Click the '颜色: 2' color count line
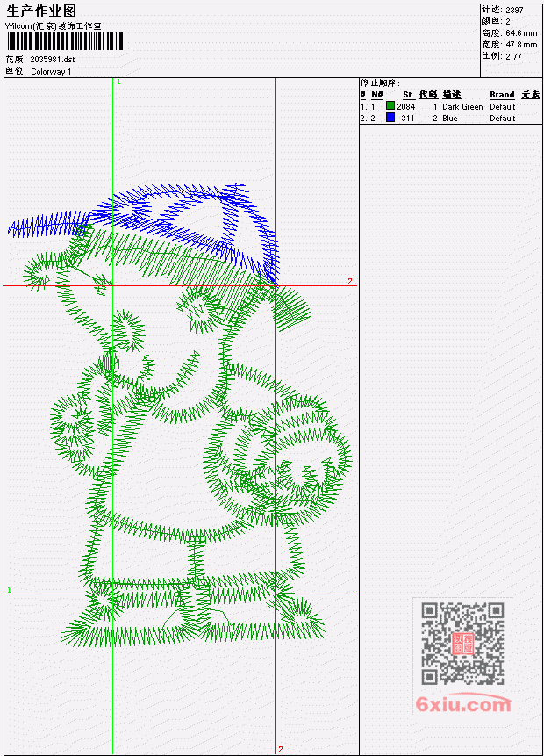Viewport: 544px width, 756px height. tap(496, 21)
